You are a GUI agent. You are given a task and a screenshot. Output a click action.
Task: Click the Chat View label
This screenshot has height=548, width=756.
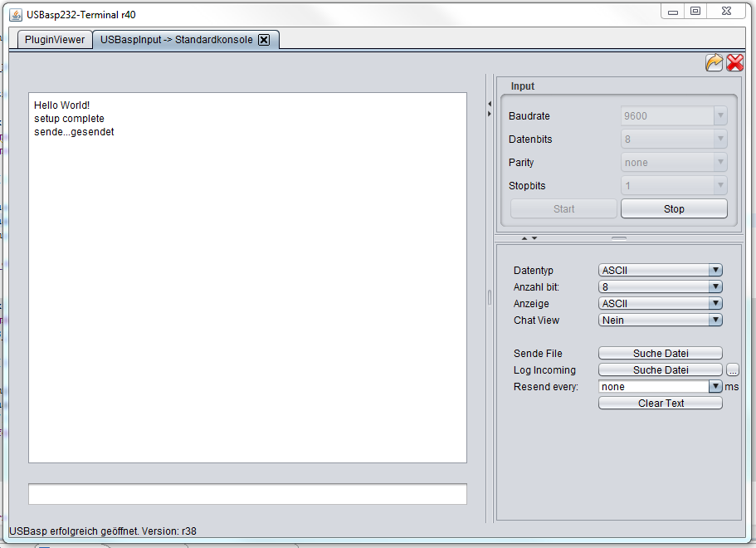coord(536,320)
